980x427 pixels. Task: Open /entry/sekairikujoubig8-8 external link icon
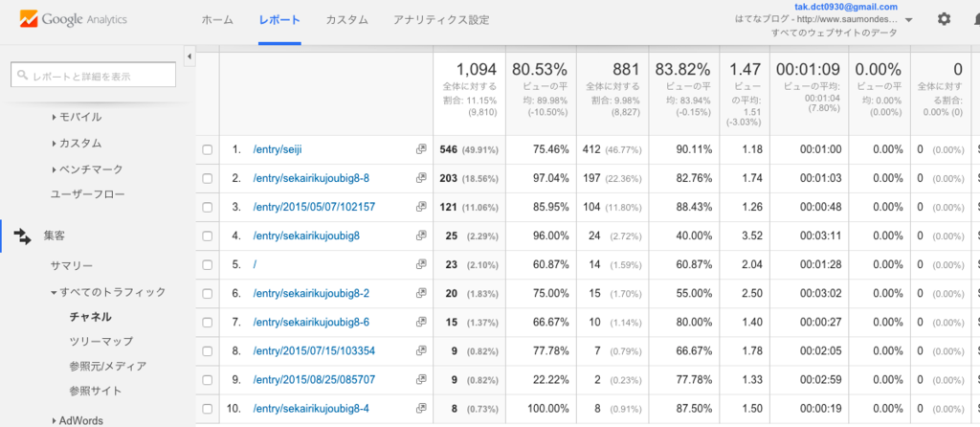pyautogui.click(x=421, y=178)
